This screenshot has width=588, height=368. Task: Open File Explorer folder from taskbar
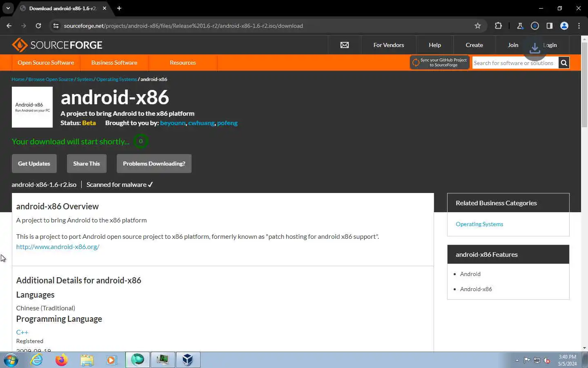coord(87,360)
